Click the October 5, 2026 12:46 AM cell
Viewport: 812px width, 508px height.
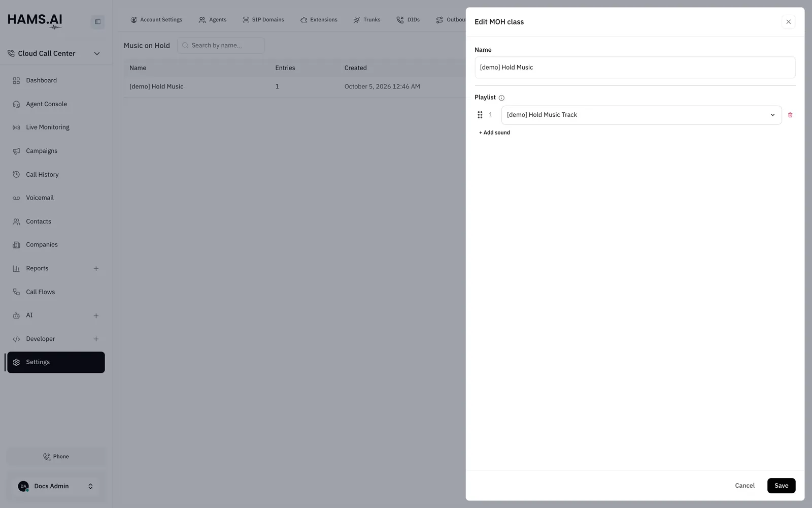[x=382, y=87]
